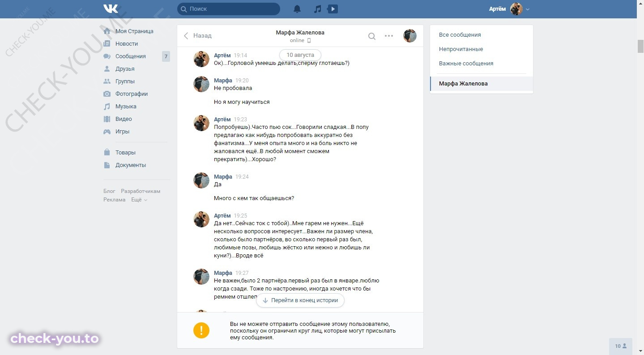Open Артём's profile picture in top bar

(516, 9)
